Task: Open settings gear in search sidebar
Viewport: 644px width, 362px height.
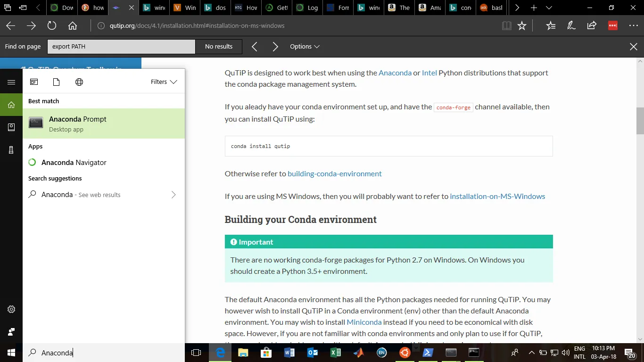Action: click(x=11, y=310)
